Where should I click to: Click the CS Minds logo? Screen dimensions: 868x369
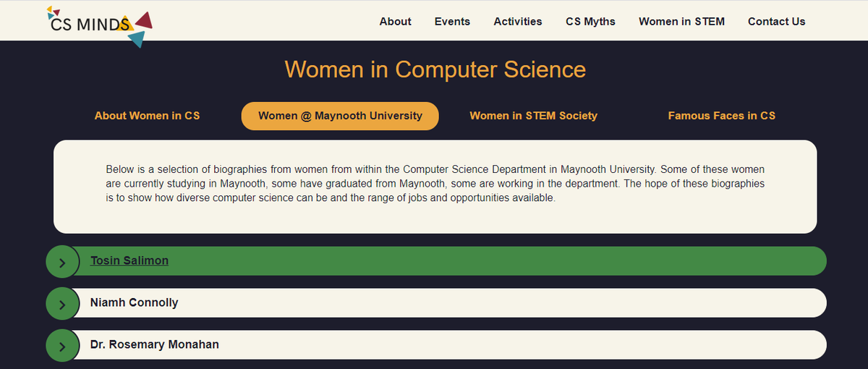coord(99,26)
